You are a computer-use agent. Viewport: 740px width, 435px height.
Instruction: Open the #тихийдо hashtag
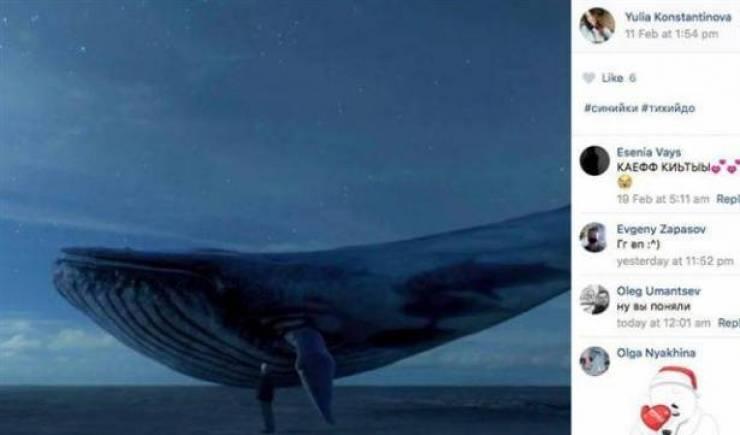click(x=668, y=108)
